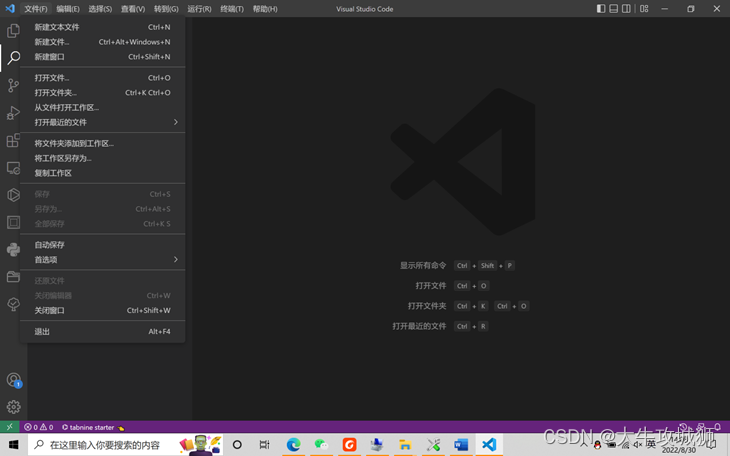Open the Manage gear icon
The image size is (730, 456).
14,407
